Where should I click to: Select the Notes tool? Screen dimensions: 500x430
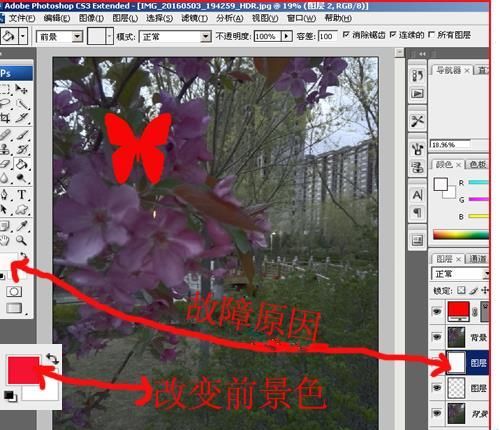coord(4,226)
